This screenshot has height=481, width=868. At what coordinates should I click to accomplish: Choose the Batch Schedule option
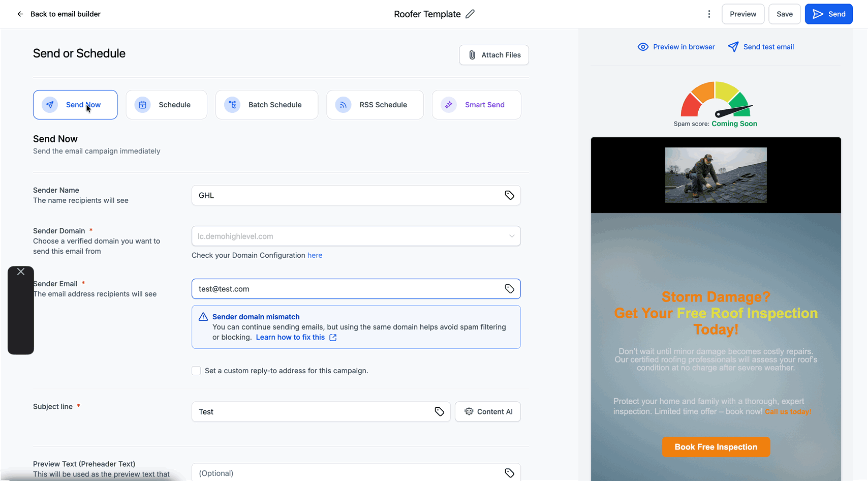267,105
